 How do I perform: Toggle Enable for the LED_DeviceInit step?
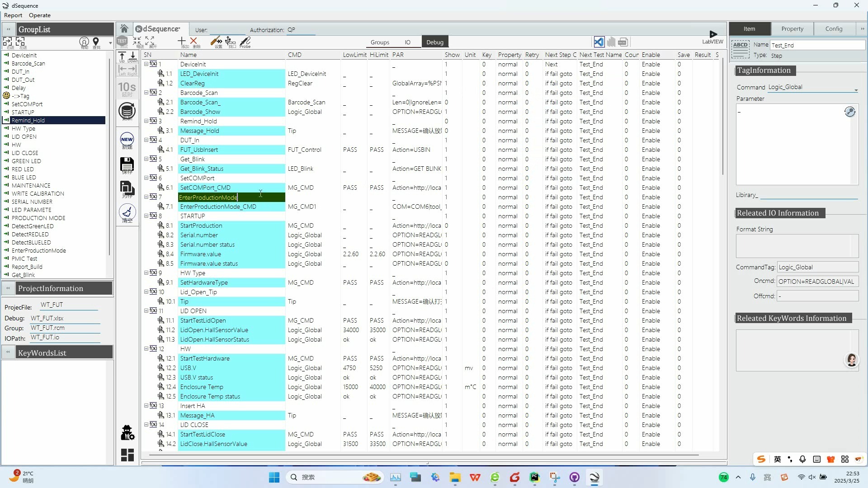[651, 74]
